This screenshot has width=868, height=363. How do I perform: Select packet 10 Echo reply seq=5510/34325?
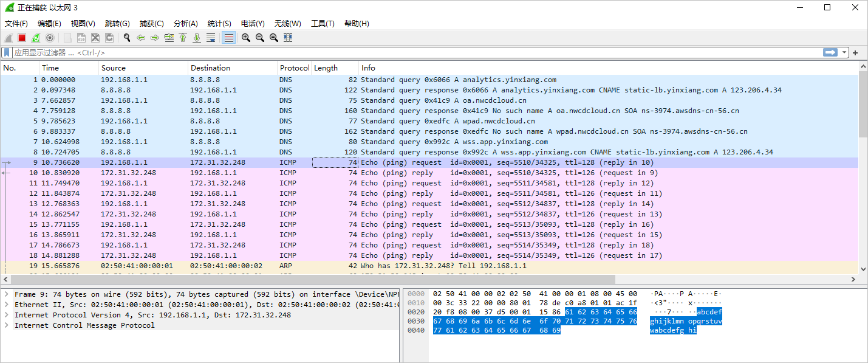[429, 173]
